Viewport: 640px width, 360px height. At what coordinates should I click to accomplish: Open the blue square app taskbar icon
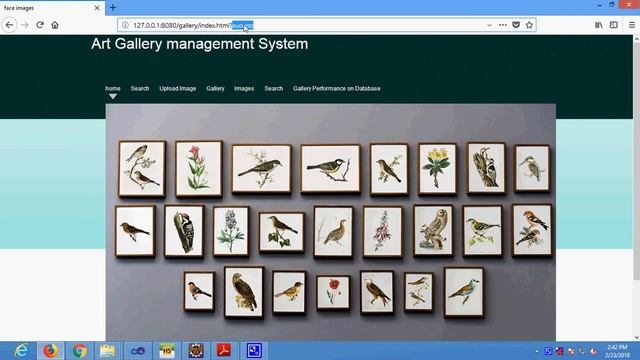coord(254,351)
